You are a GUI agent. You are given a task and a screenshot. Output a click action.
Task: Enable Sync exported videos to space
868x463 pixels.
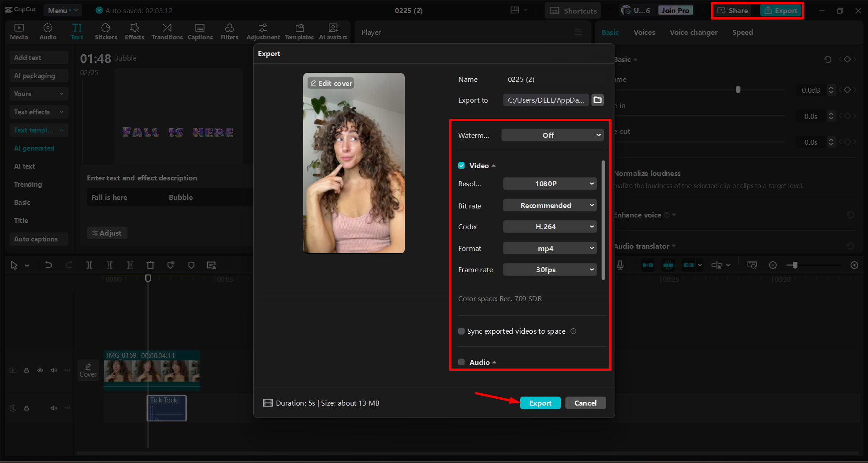click(x=461, y=331)
